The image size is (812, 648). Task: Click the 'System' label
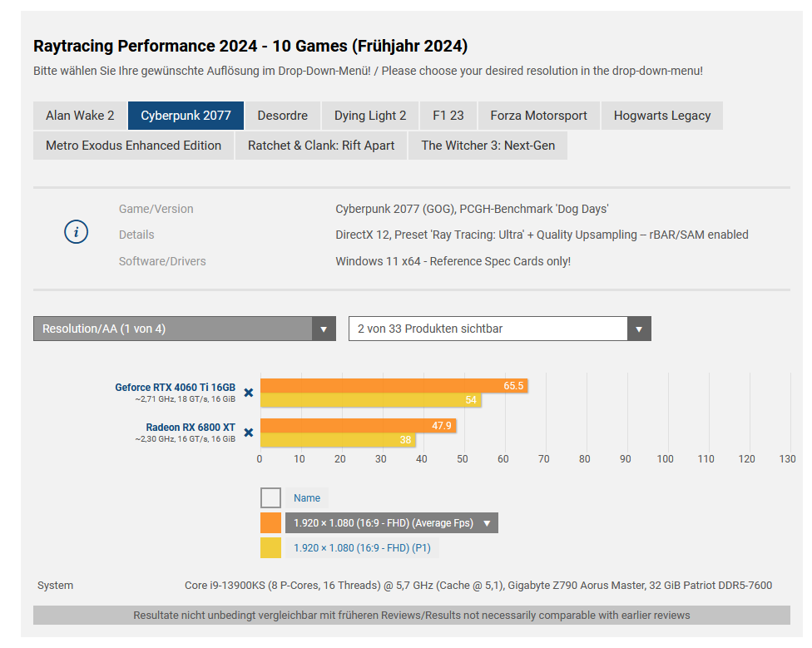tap(55, 586)
